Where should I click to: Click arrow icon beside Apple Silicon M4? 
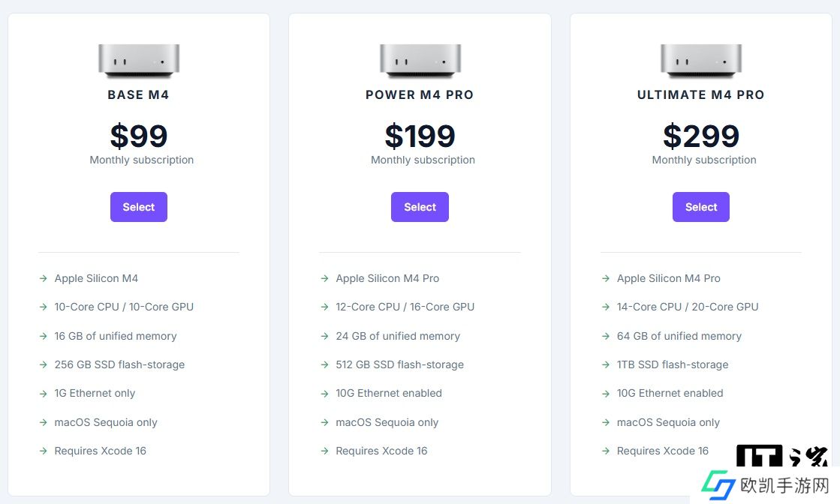44,278
